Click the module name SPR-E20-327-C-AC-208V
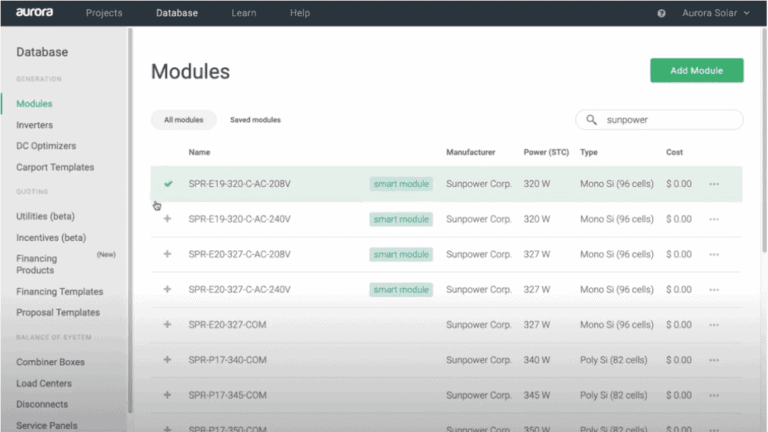Screen dimensions: 768x432 click(x=240, y=254)
